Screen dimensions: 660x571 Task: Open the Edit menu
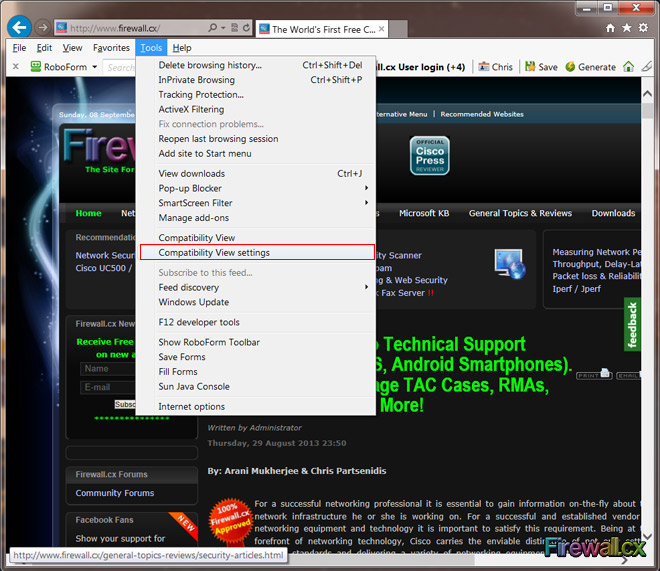pyautogui.click(x=44, y=48)
